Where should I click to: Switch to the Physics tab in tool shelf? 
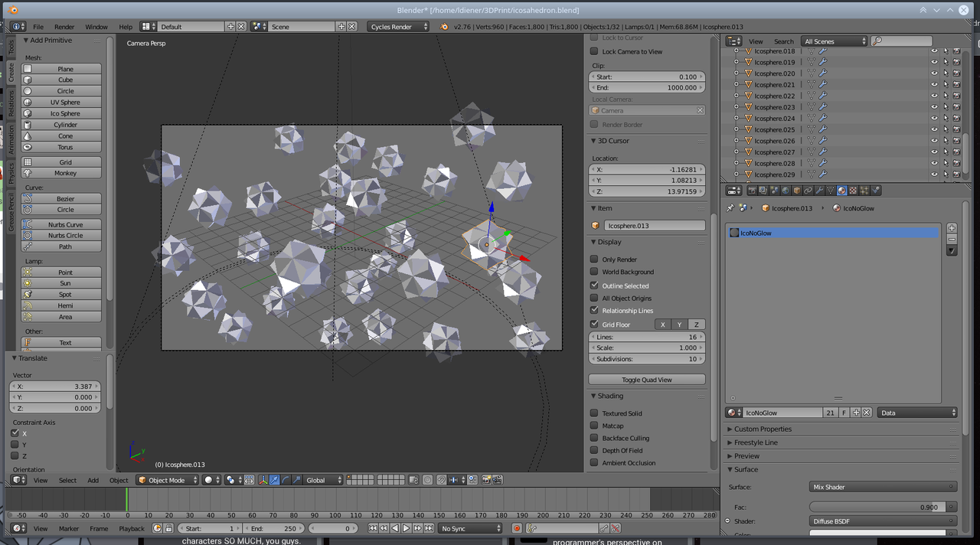(x=11, y=174)
